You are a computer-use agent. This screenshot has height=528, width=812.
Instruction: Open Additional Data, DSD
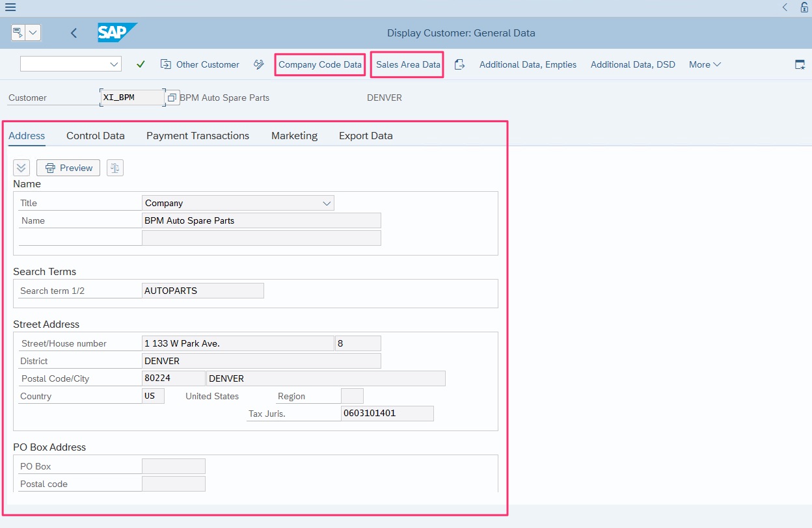tap(633, 64)
